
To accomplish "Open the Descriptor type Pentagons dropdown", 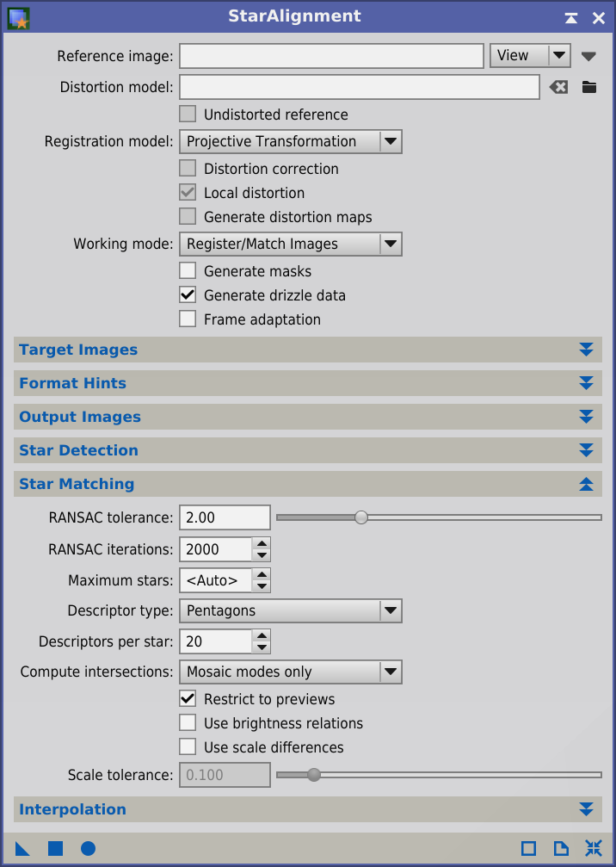I will click(x=291, y=611).
